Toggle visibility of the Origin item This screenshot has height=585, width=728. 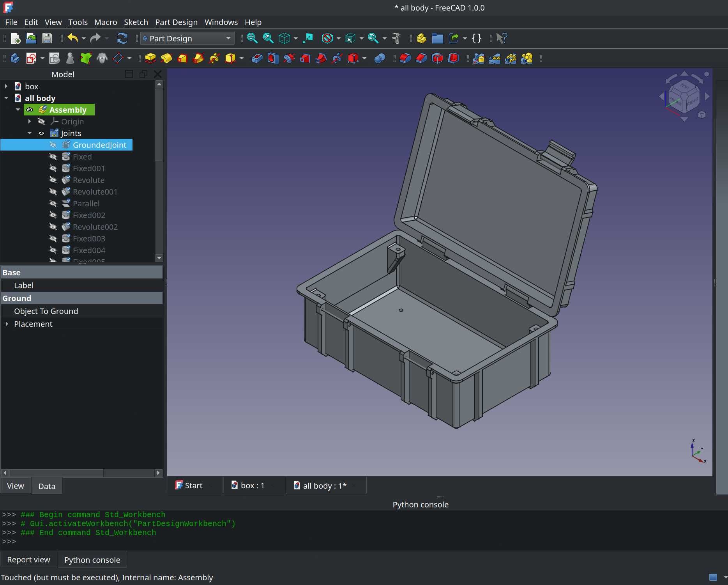click(41, 122)
